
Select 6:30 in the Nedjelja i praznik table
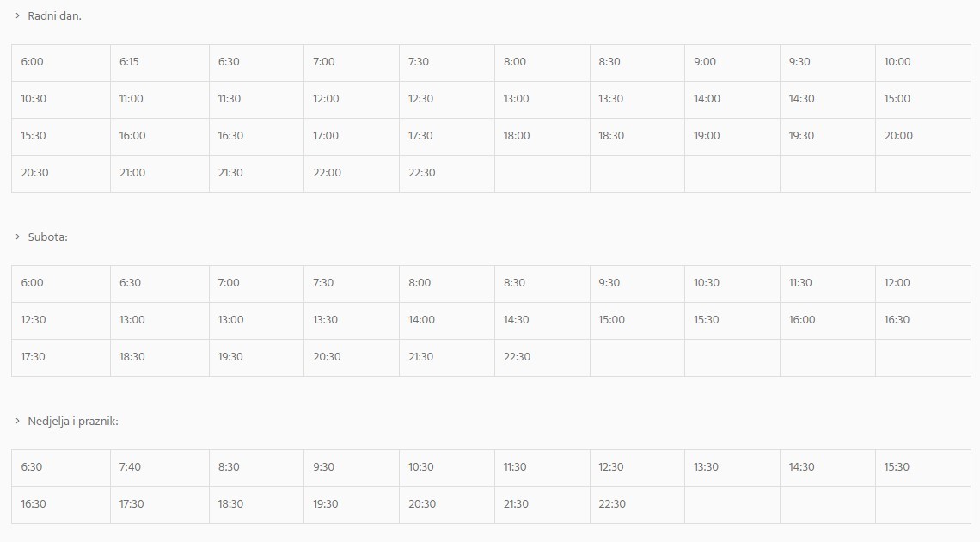(32, 467)
